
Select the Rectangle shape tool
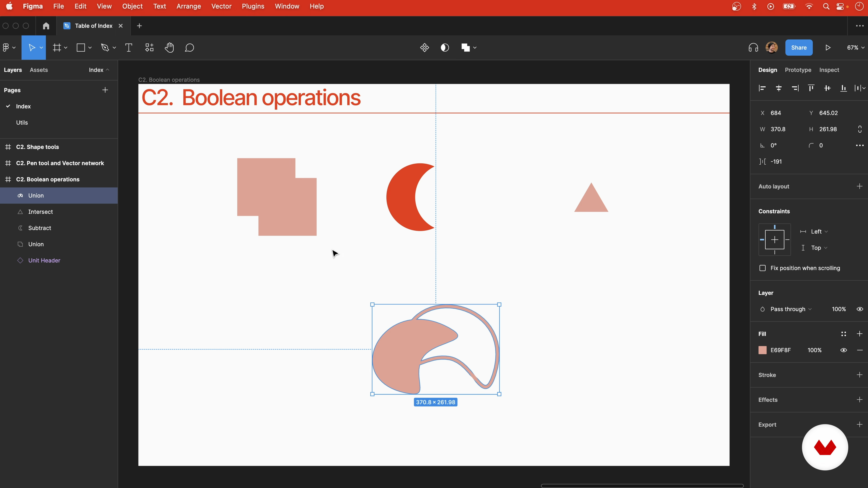pyautogui.click(x=81, y=47)
